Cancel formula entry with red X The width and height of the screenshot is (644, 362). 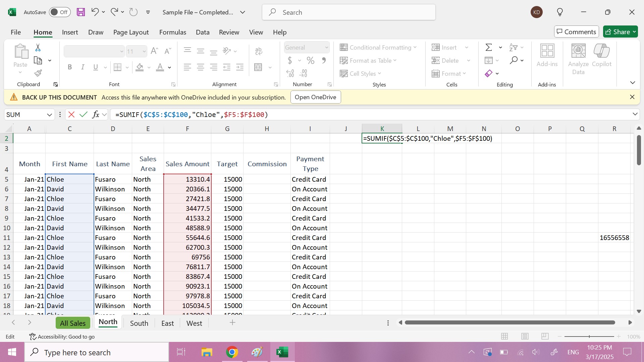click(71, 115)
